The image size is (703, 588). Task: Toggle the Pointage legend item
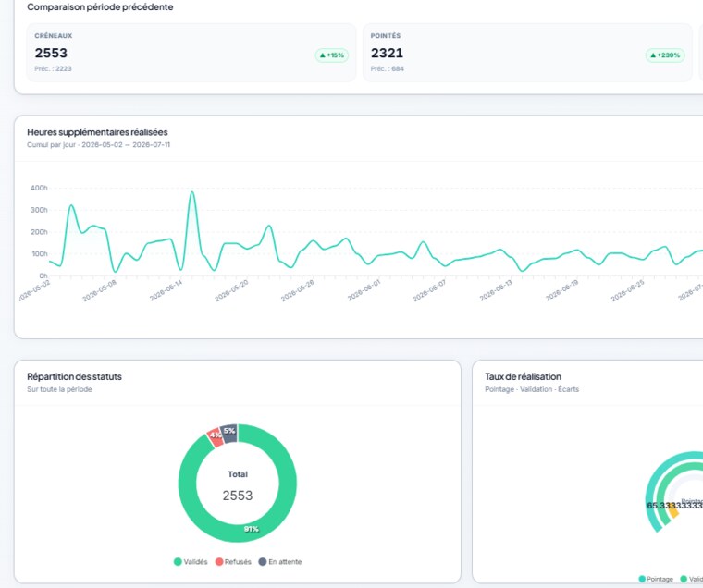coord(656,579)
